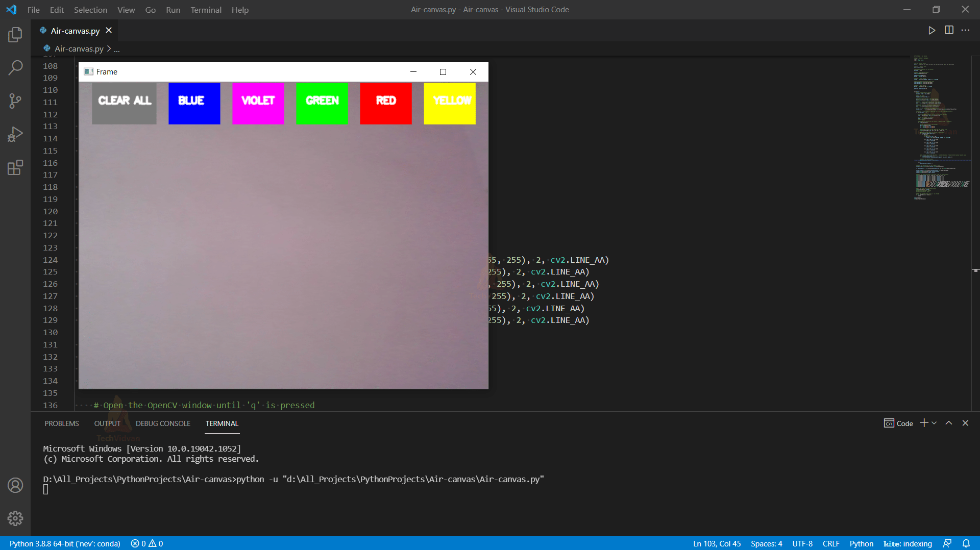Select the BLUE color swatch
Viewport: 980px width, 550px height.
[x=194, y=103]
